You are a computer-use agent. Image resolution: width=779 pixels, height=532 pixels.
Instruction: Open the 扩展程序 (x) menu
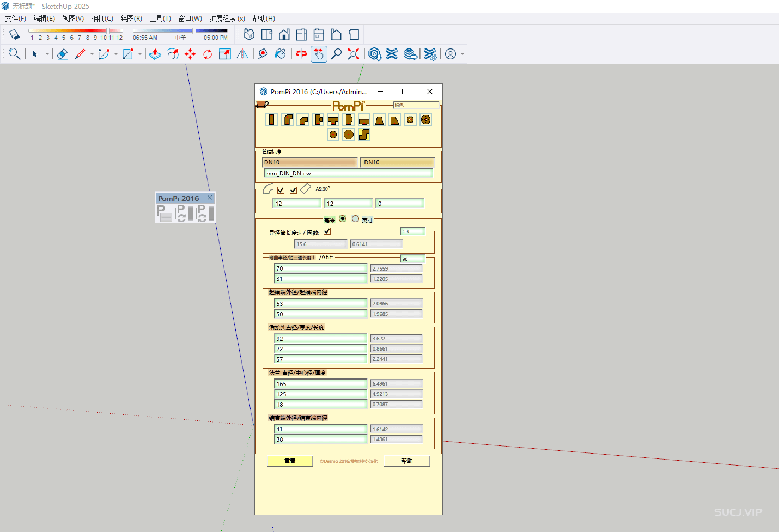pos(227,19)
